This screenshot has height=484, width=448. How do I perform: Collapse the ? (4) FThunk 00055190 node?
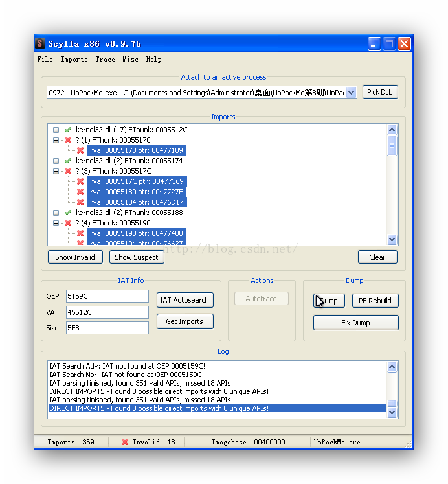coord(56,223)
